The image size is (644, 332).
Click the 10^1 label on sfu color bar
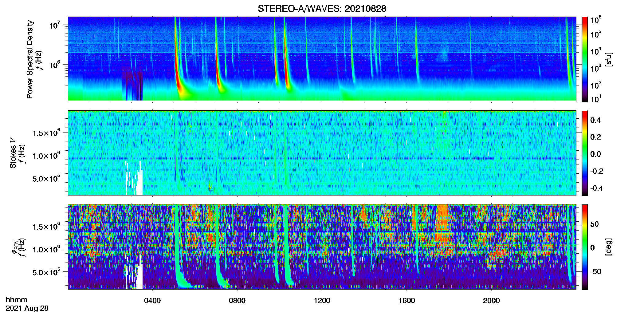tap(596, 99)
